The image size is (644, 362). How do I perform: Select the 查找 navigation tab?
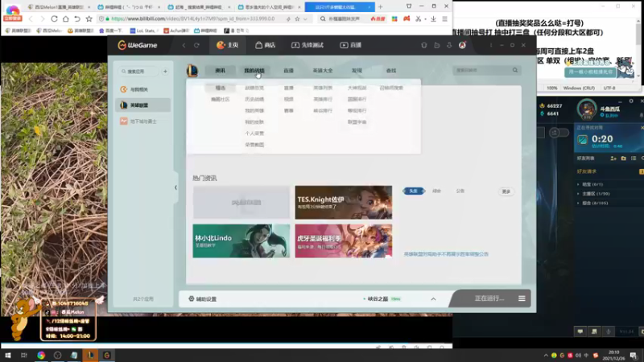pyautogui.click(x=391, y=71)
